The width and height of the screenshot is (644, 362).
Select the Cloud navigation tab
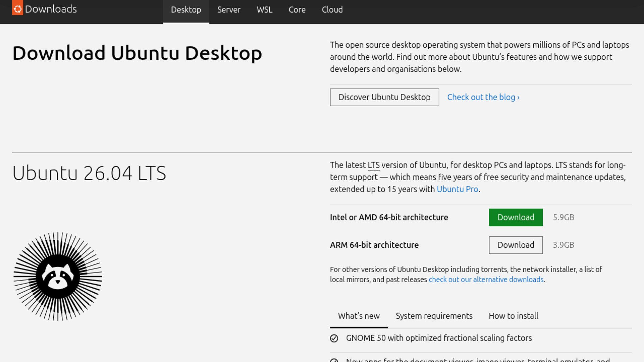[x=332, y=10]
